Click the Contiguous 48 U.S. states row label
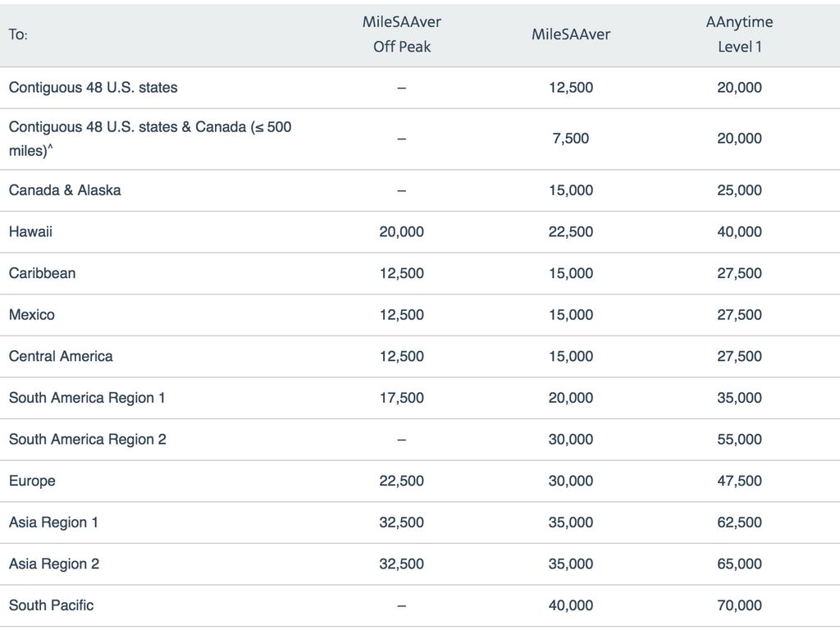 [x=93, y=87]
